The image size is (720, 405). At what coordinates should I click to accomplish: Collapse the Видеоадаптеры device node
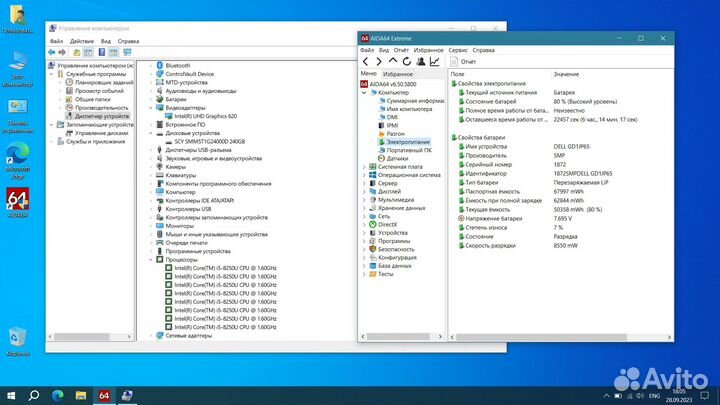152,108
